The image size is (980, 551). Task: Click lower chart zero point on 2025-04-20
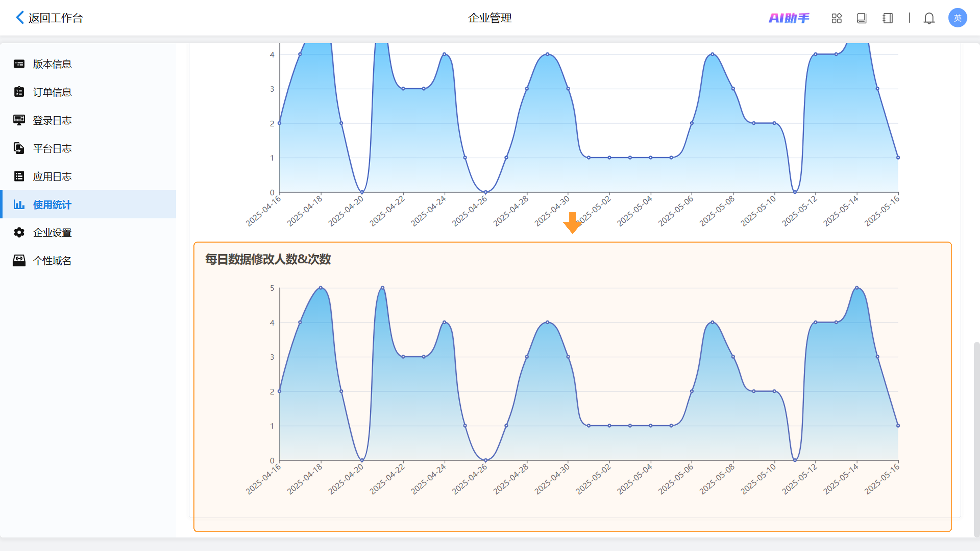click(x=362, y=460)
